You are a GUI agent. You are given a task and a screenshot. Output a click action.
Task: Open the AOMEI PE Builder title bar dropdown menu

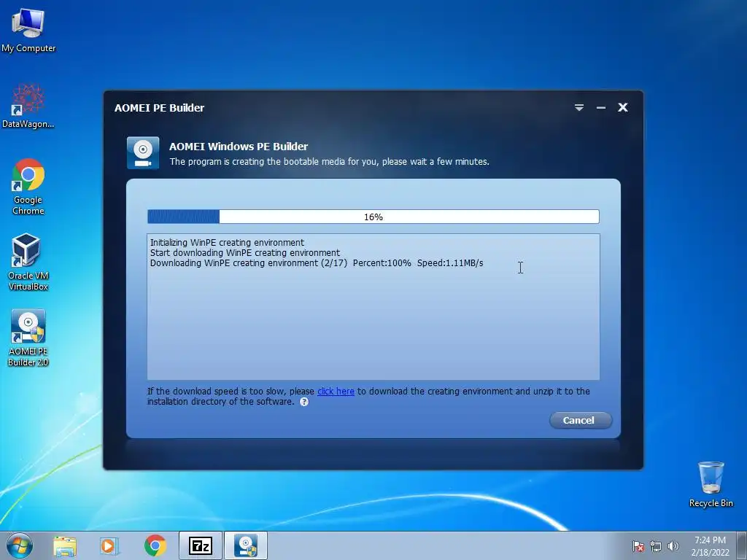click(578, 108)
